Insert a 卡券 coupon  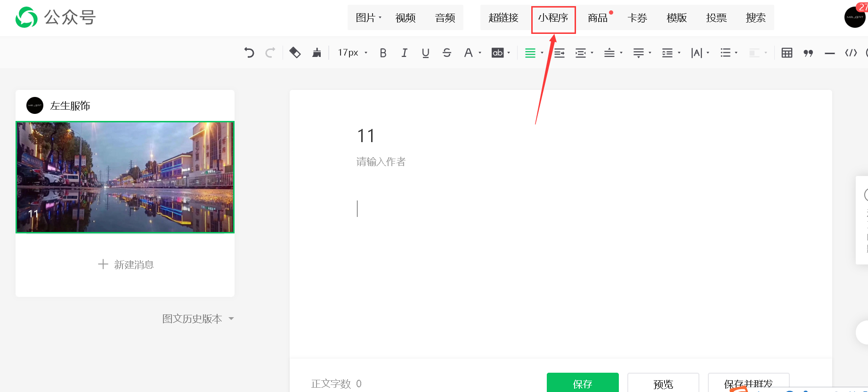click(637, 18)
